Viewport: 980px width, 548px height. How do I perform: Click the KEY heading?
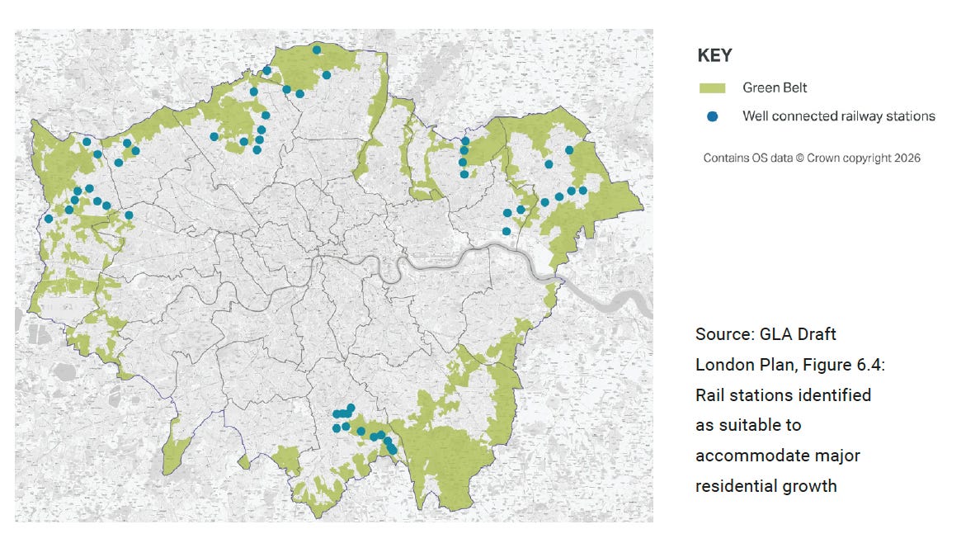point(714,55)
